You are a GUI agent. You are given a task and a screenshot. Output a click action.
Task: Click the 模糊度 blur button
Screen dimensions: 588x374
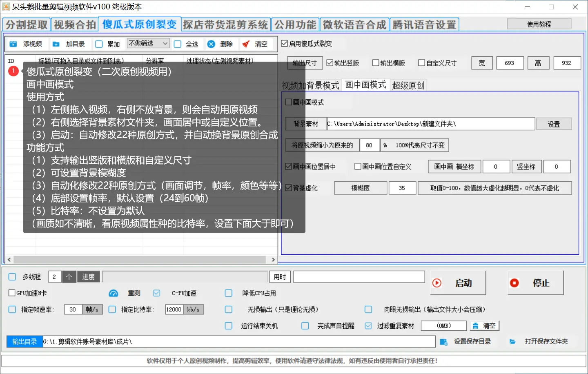tap(360, 188)
